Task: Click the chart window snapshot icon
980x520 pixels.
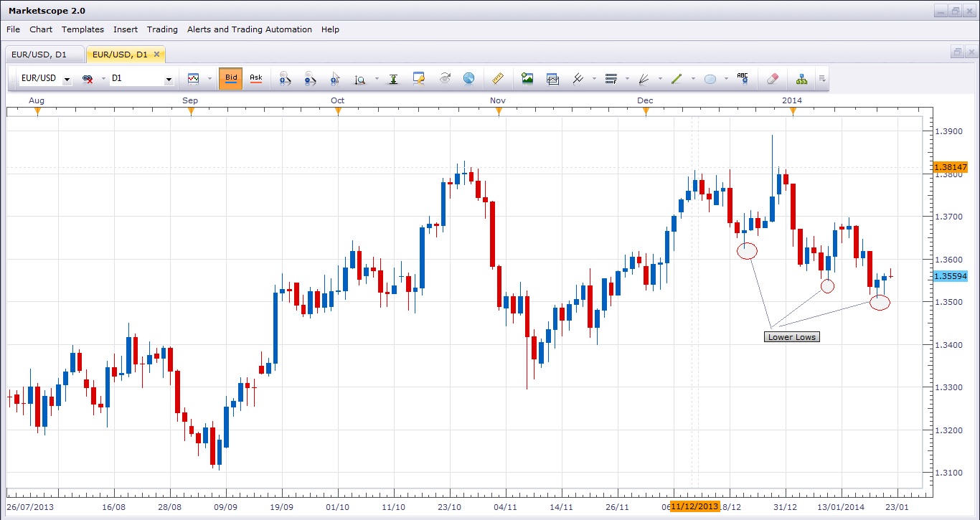Action: [552, 78]
